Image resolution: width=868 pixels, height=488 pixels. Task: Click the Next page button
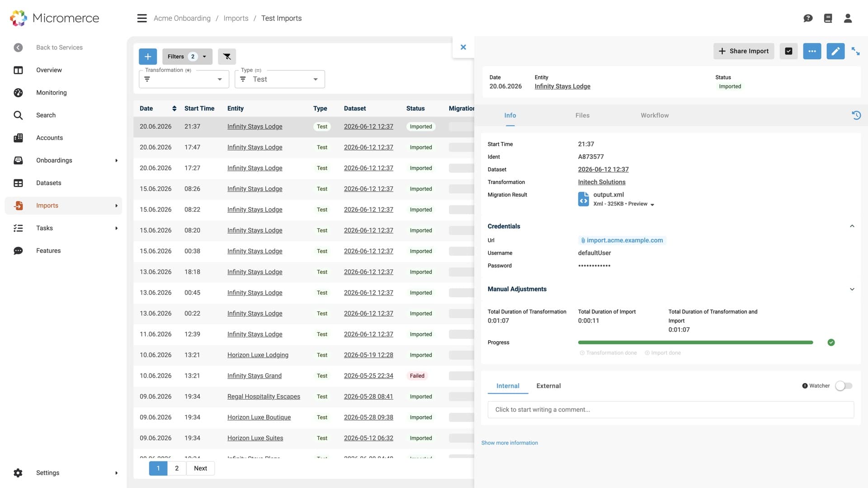pos(200,468)
